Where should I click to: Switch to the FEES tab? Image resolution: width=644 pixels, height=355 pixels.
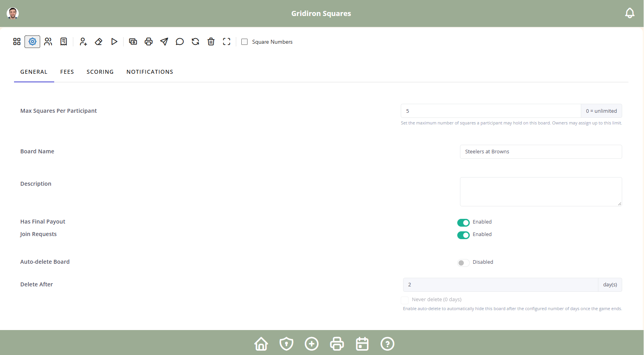[x=67, y=72]
